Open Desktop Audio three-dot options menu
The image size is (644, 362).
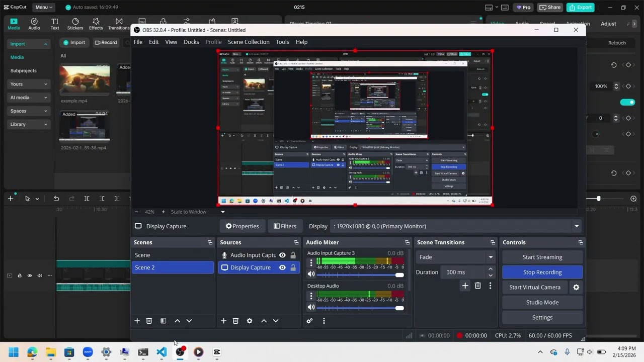click(x=311, y=295)
